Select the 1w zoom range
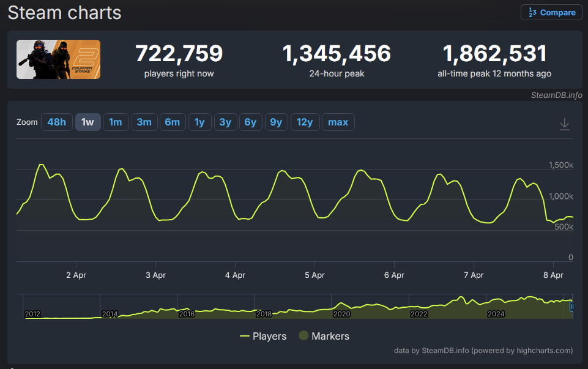Viewport: 588px width, 369px height. pyautogui.click(x=87, y=122)
